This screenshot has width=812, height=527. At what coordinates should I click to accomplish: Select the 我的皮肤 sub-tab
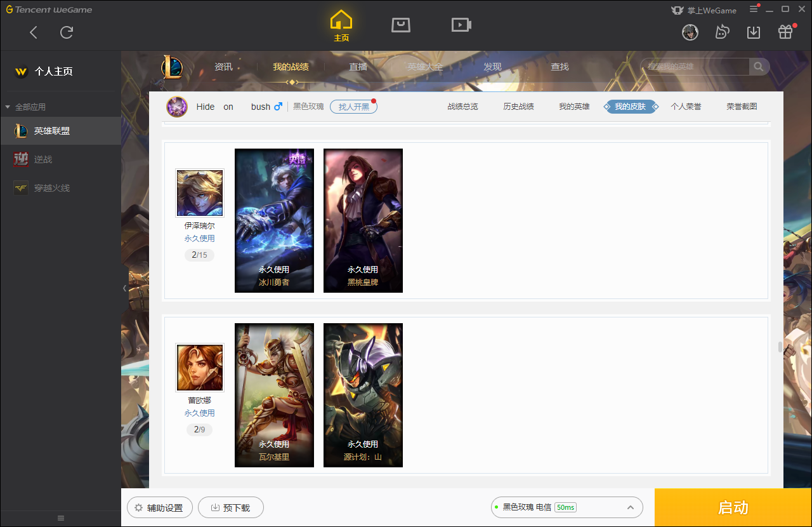pyautogui.click(x=630, y=107)
